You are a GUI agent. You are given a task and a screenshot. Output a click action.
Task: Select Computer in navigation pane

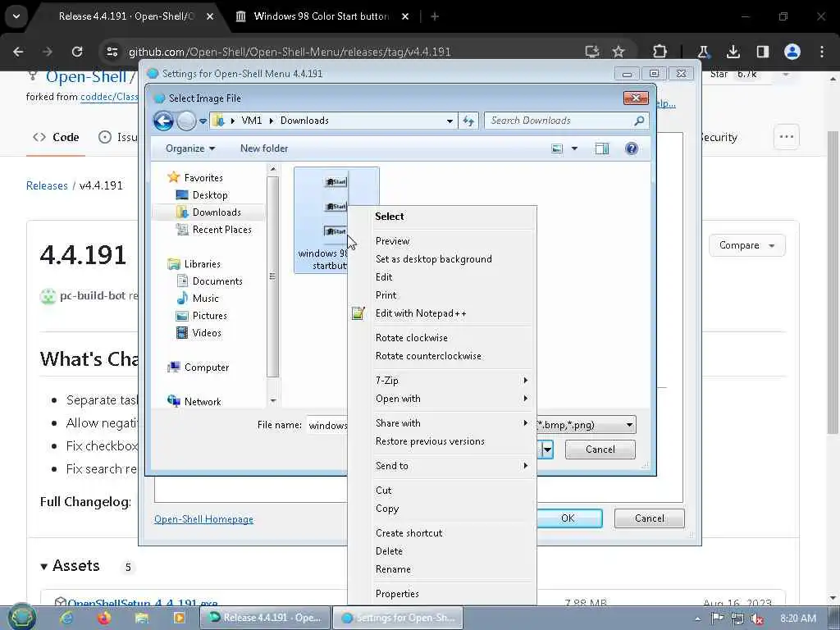click(206, 367)
